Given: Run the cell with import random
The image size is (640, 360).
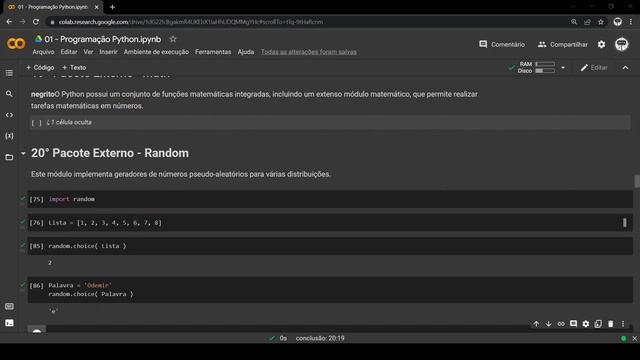Looking at the screenshot, I should pyautogui.click(x=36, y=199).
